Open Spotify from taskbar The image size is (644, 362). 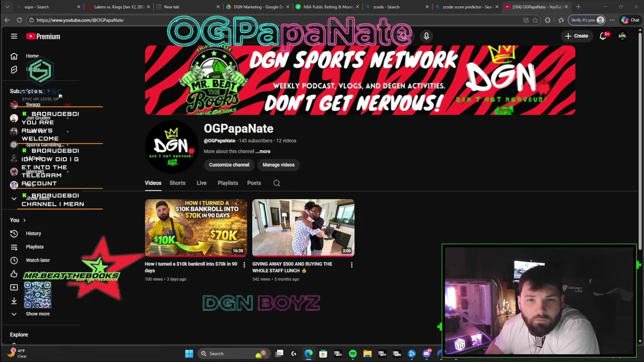tap(353, 353)
